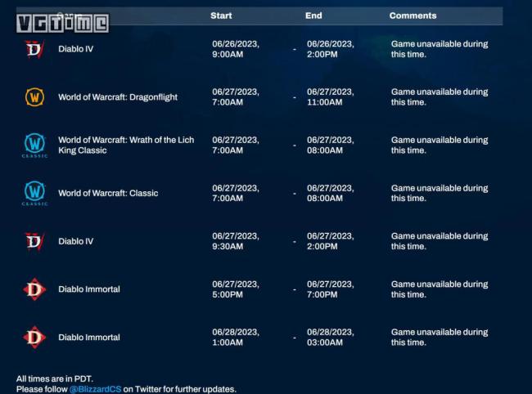
Task: Click the comment in the 06/26 Diablo IV row
Action: [440, 49]
